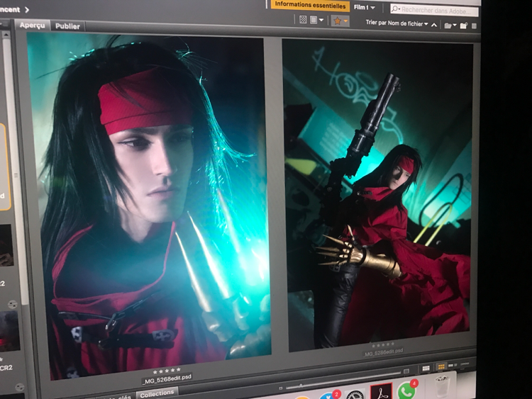Switch to details view icon

453,365
